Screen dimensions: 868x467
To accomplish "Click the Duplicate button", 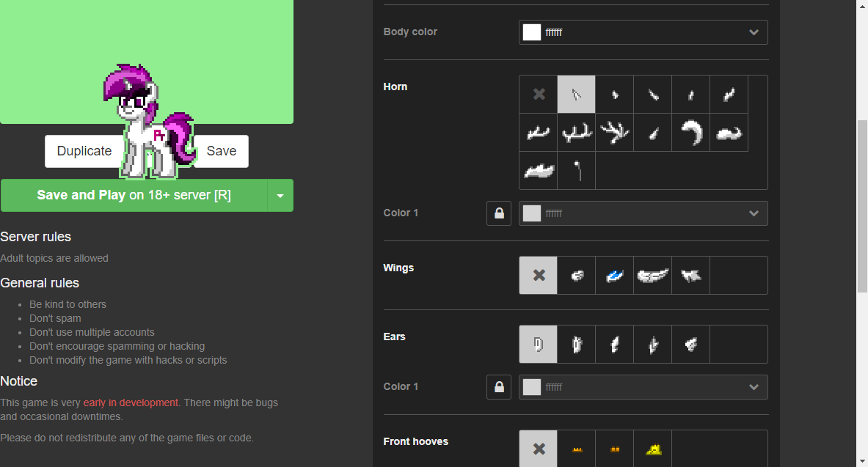I will click(84, 151).
